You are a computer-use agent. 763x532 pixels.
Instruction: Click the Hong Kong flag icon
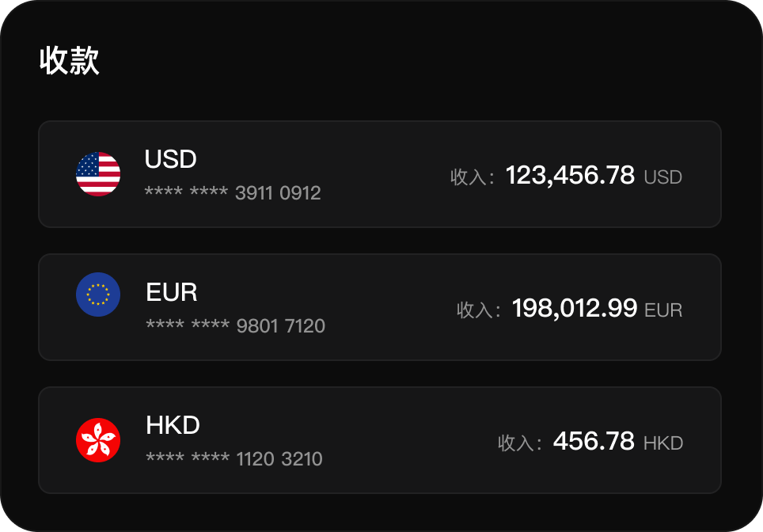[x=98, y=440]
